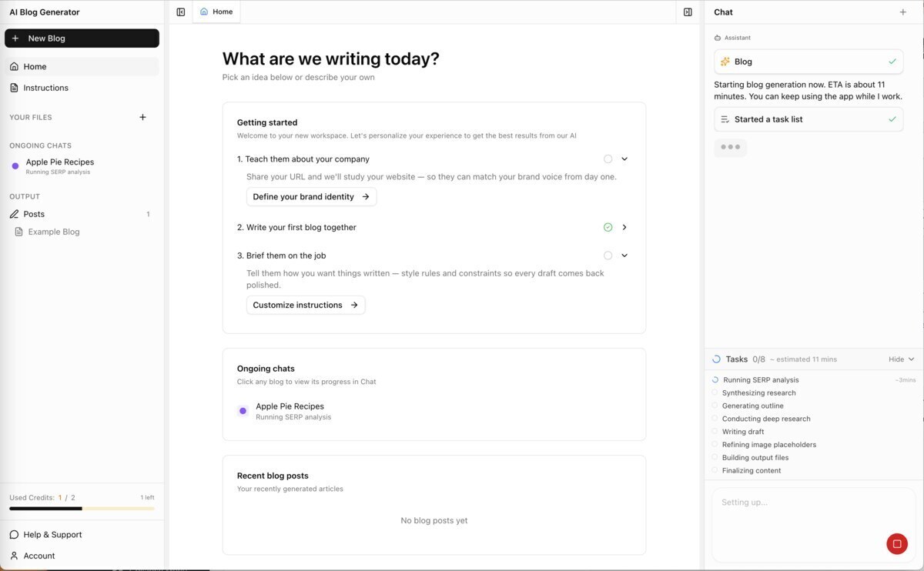The height and width of the screenshot is (571, 924).
Task: Hide the Tasks progress list
Action: (x=900, y=359)
